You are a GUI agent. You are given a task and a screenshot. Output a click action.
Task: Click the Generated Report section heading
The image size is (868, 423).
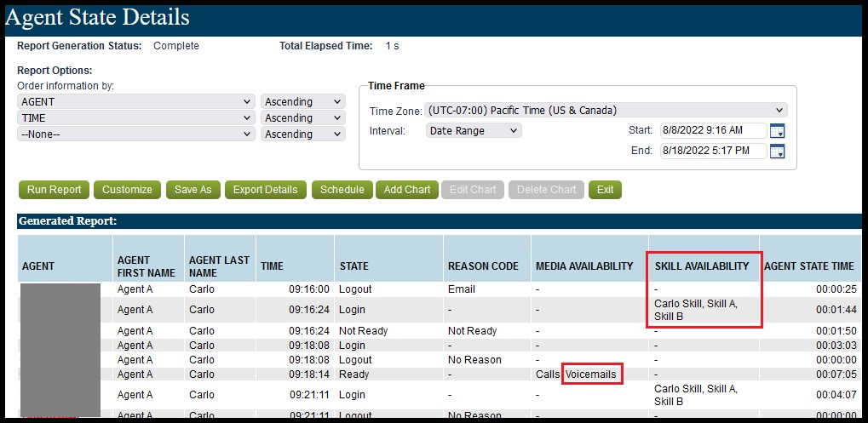[67, 221]
